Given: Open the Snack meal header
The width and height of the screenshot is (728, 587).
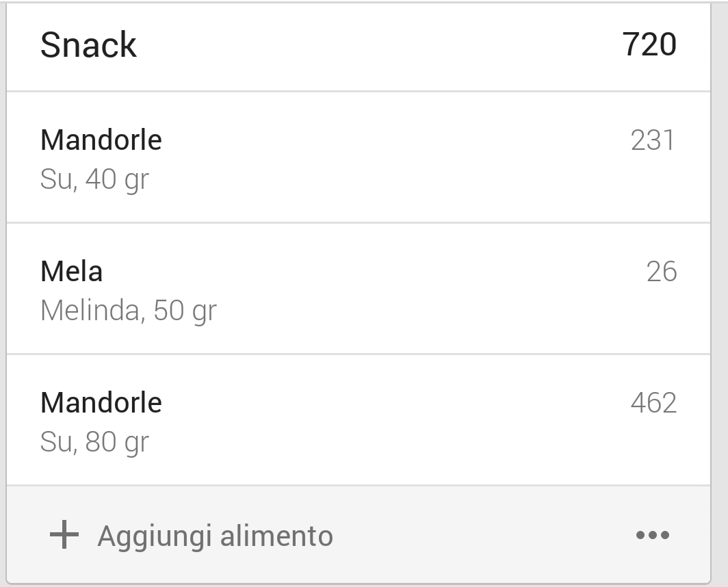Looking at the screenshot, I should (x=359, y=47).
